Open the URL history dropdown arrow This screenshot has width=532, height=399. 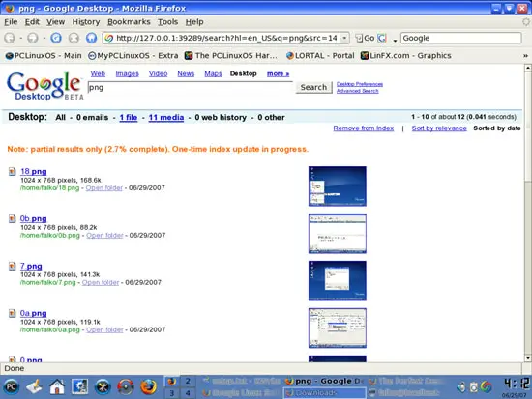pyautogui.click(x=344, y=38)
